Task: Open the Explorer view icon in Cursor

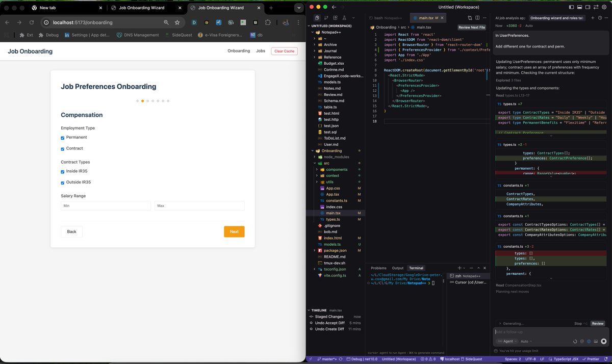Action: 317,18
